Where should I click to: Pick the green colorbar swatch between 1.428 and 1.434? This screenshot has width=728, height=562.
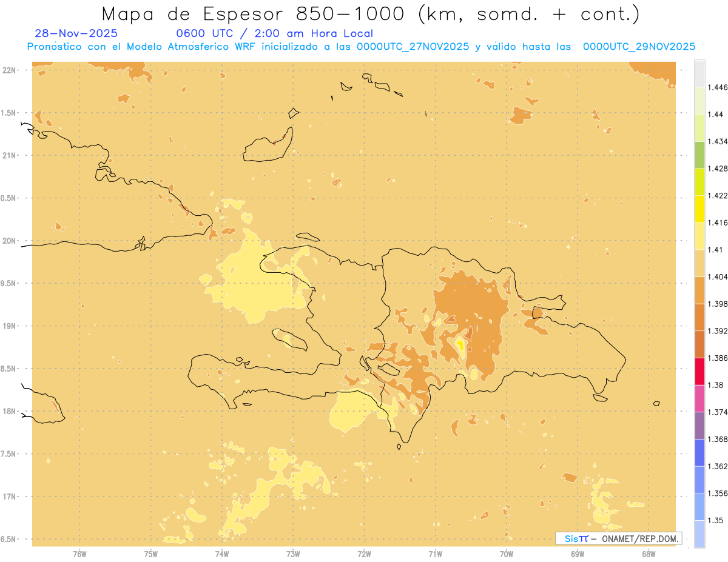point(699,155)
